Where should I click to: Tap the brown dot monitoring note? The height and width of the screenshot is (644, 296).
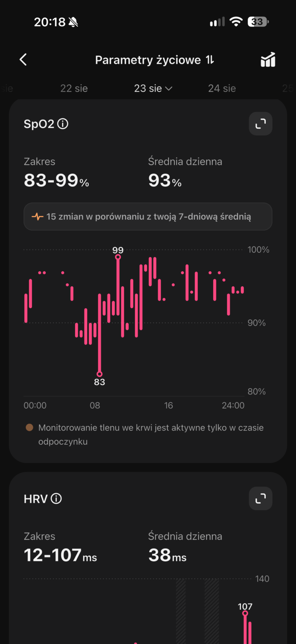[29, 427]
